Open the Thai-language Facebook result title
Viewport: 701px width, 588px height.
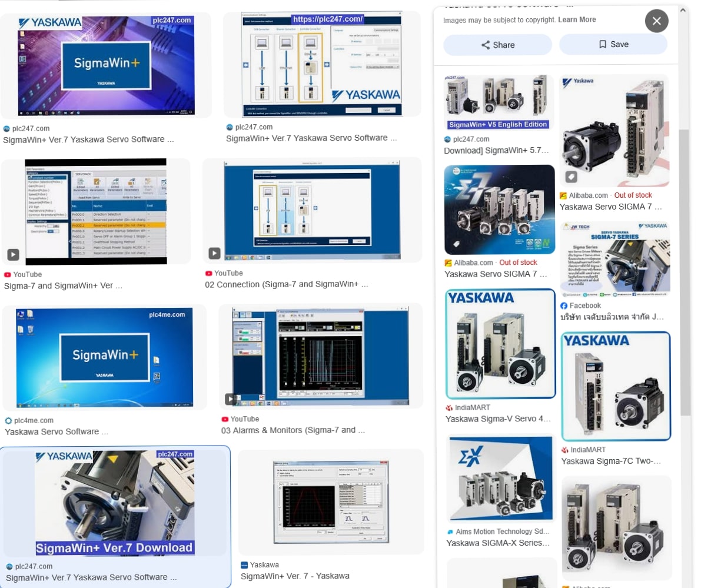pos(612,317)
